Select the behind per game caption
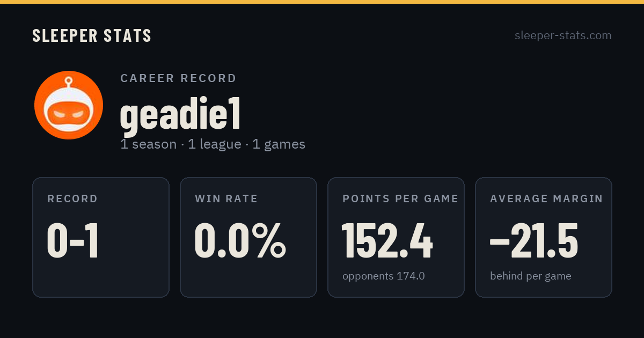644x338 pixels. (x=531, y=276)
